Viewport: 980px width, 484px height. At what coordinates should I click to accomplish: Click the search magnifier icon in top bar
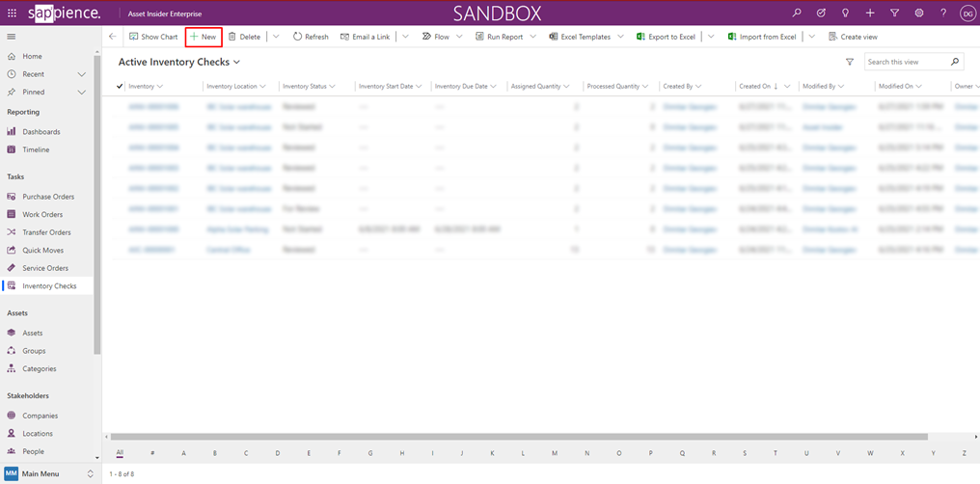coord(796,13)
